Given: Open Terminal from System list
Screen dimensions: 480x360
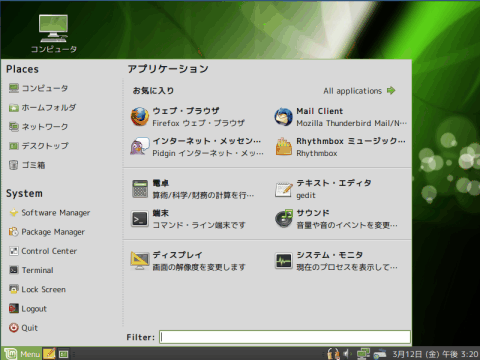Looking at the screenshot, I should 31,270.
